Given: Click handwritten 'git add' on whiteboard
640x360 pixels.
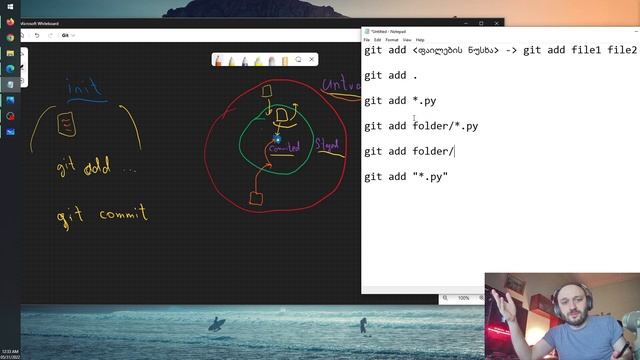Looking at the screenshot, I should (83, 166).
